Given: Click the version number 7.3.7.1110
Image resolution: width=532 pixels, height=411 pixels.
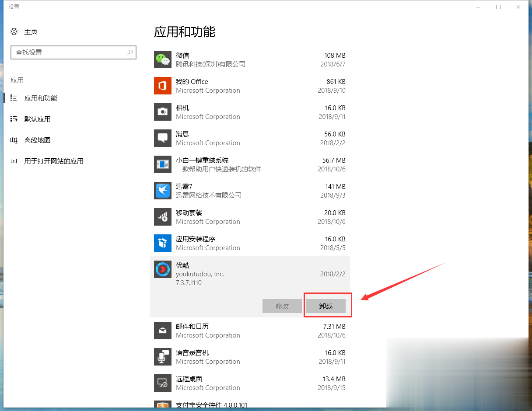Looking at the screenshot, I should pyautogui.click(x=189, y=282).
